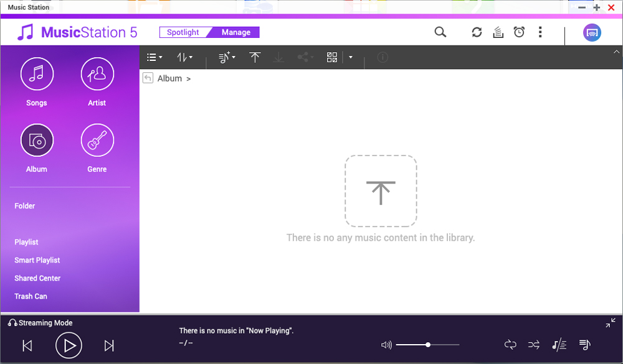Open the Genre library view
Image resolution: width=623 pixels, height=364 pixels.
(x=97, y=141)
